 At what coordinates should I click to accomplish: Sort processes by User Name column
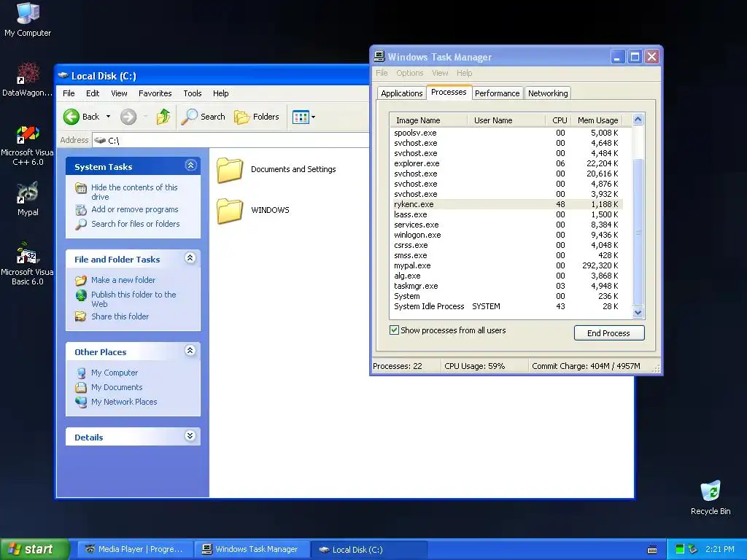click(x=506, y=120)
